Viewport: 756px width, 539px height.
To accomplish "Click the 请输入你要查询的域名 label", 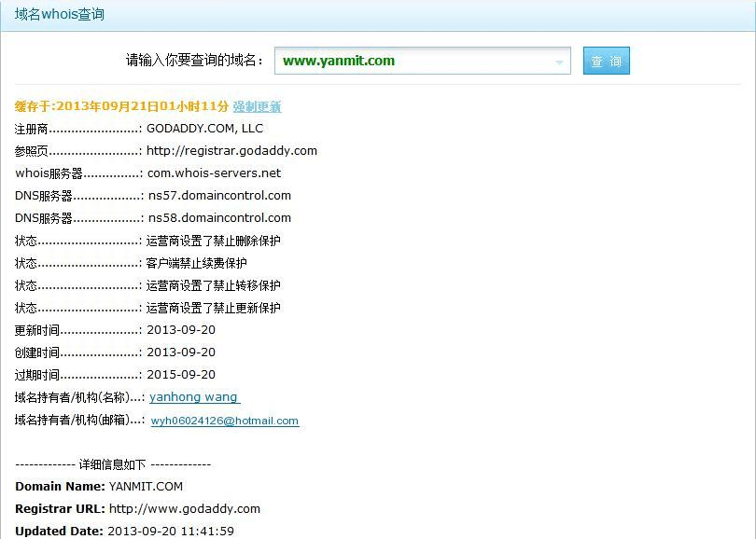I will [195, 61].
